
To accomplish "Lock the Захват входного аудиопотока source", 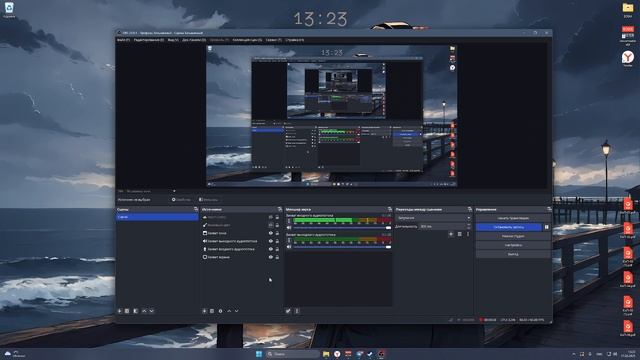I will tap(277, 249).
